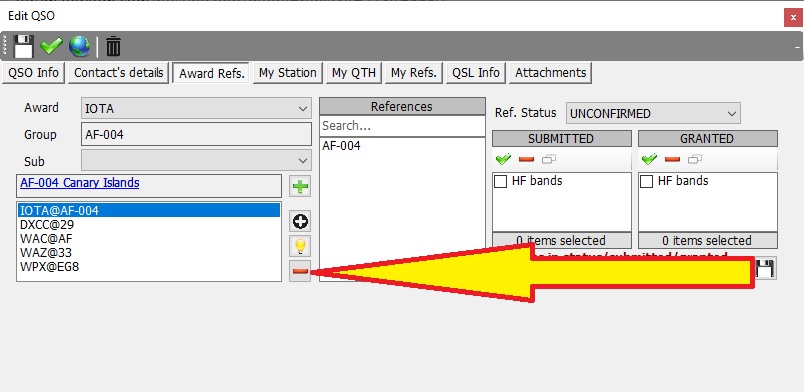This screenshot has width=804, height=392.
Task: Clear SUBMITTED selection with red minus icon
Action: pyautogui.click(x=526, y=159)
